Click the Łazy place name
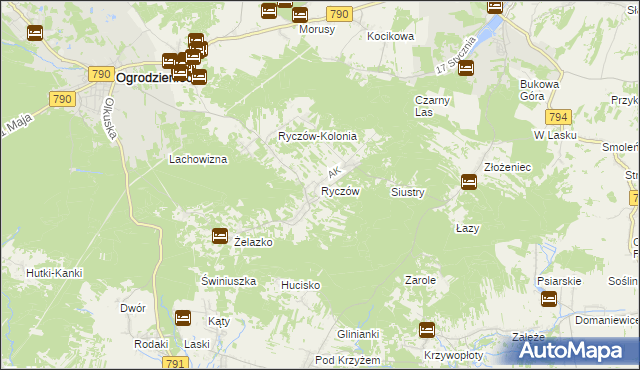640x370 pixels. [x=467, y=228]
